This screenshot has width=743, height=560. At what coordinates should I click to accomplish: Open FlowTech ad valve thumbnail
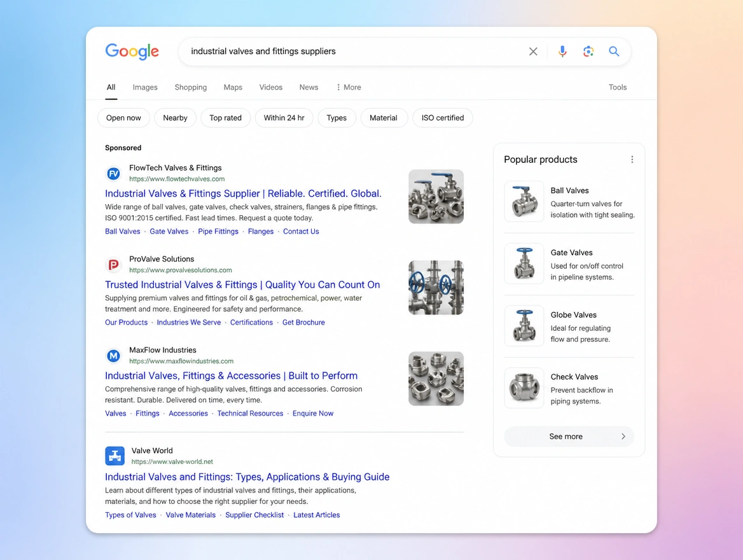pyautogui.click(x=436, y=196)
